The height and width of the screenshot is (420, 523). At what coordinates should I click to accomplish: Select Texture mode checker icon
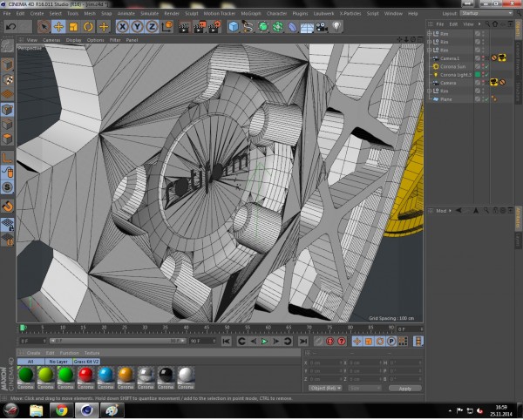pyautogui.click(x=7, y=79)
